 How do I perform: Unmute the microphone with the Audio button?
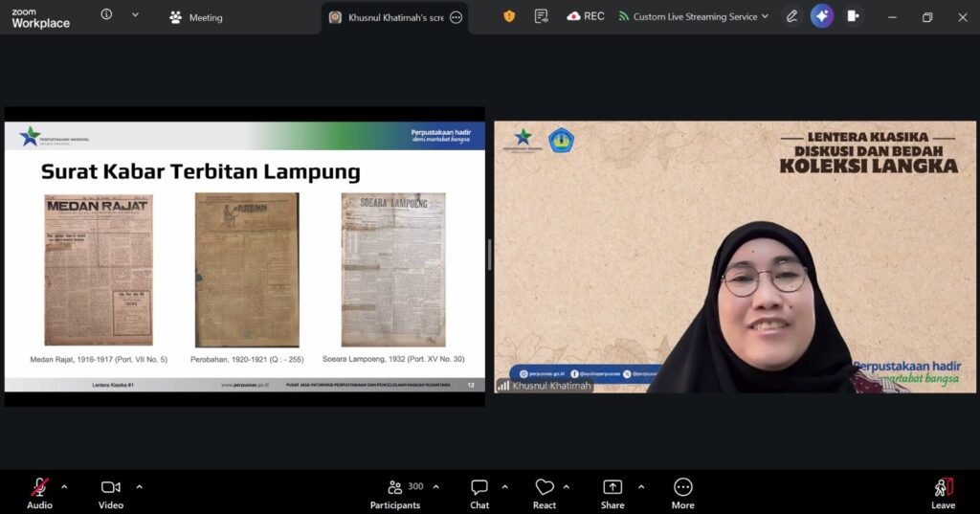39,492
